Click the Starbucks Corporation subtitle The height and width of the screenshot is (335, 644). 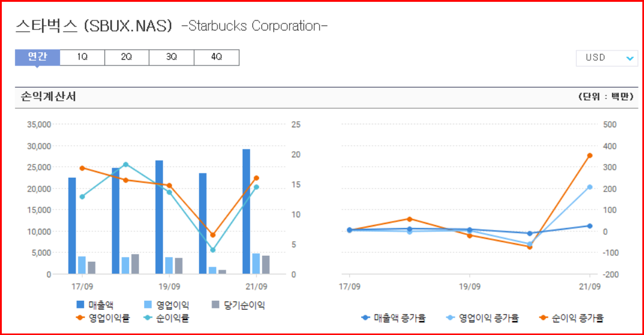click(x=255, y=26)
